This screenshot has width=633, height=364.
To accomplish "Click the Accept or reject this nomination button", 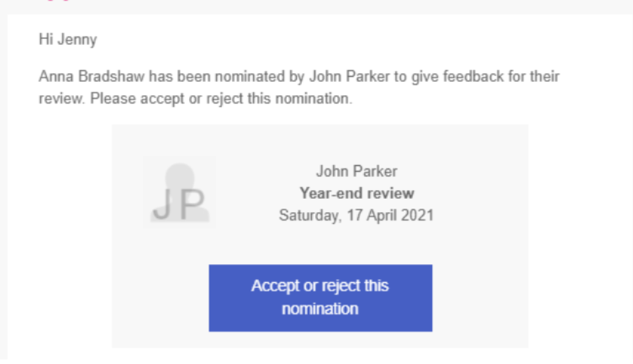I will (x=320, y=298).
